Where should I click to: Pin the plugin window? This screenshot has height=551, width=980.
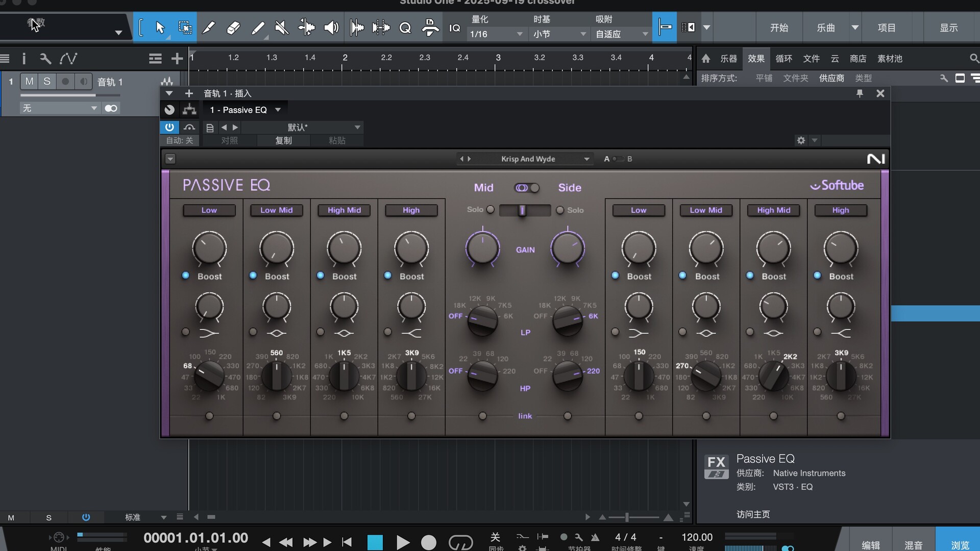[x=860, y=93]
